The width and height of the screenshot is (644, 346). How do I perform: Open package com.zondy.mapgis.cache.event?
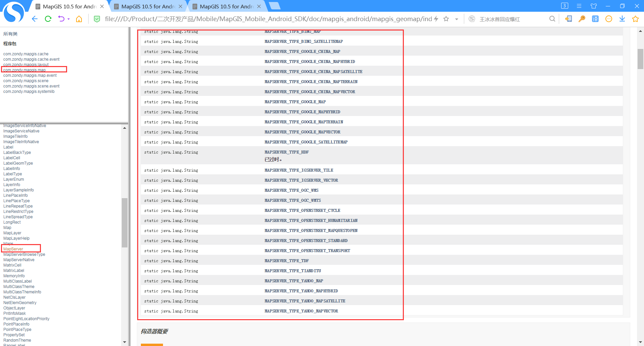point(32,59)
